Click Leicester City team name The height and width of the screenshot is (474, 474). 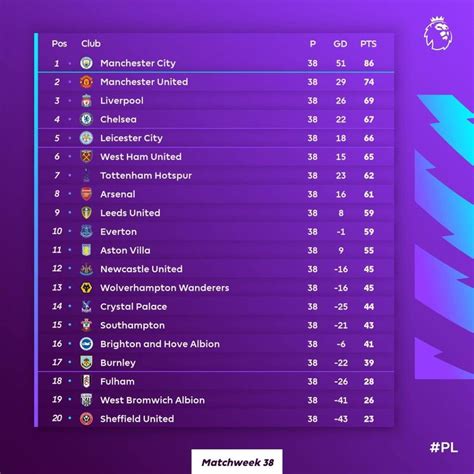coord(131,138)
